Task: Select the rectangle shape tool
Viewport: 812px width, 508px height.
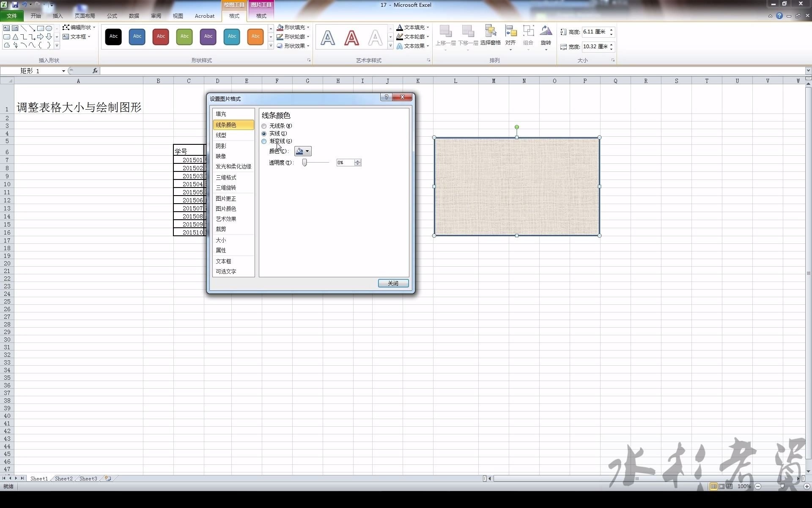Action: (41, 28)
